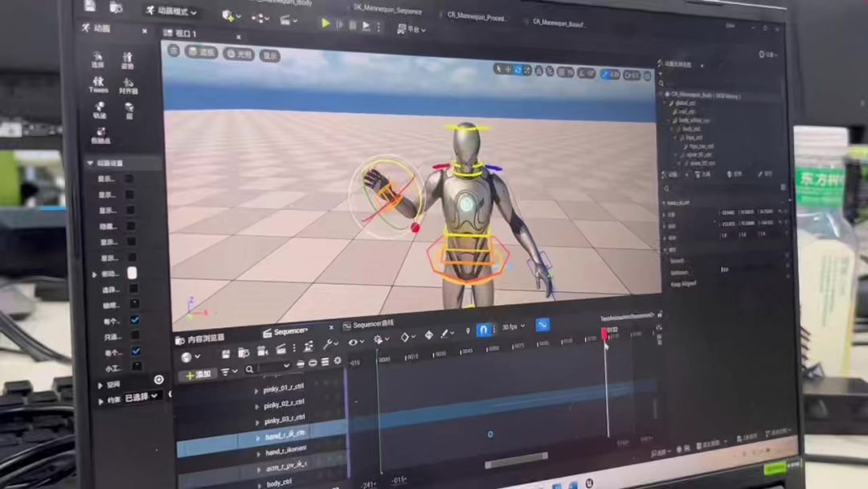Open the 动画模式 mode dropdown

[170, 11]
